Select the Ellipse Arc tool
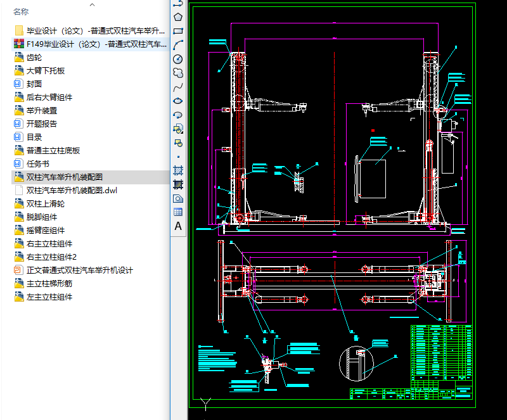The width and height of the screenshot is (507, 420). pos(178,115)
